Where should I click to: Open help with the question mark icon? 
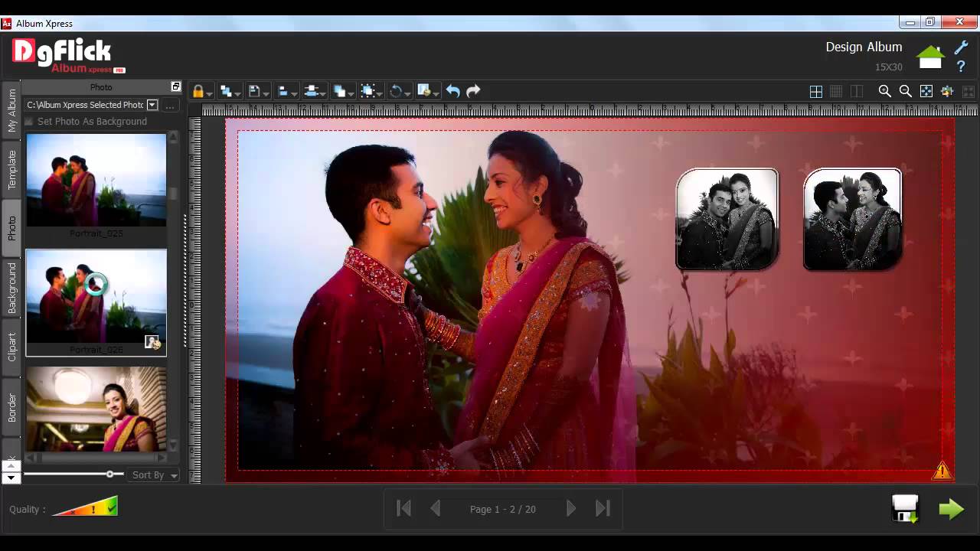click(x=961, y=67)
